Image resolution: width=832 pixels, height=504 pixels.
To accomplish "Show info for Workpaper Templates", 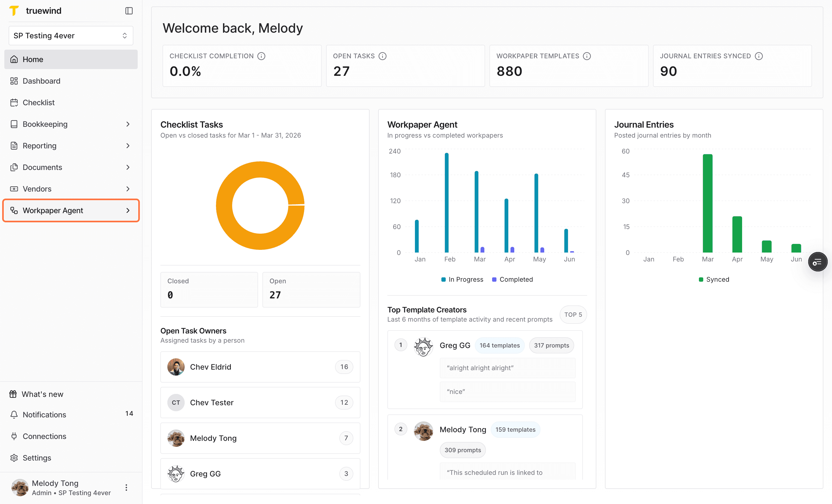I will (587, 56).
